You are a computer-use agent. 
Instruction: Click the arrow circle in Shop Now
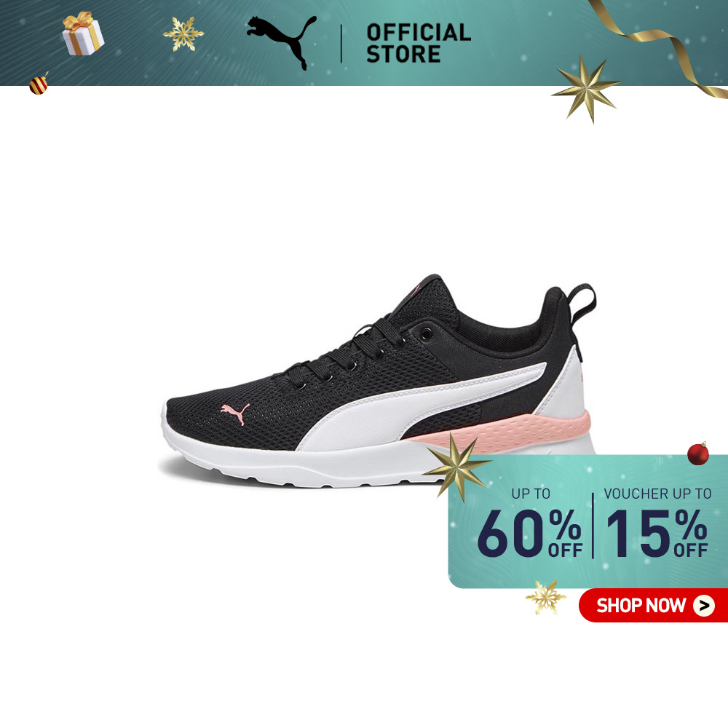(x=704, y=606)
